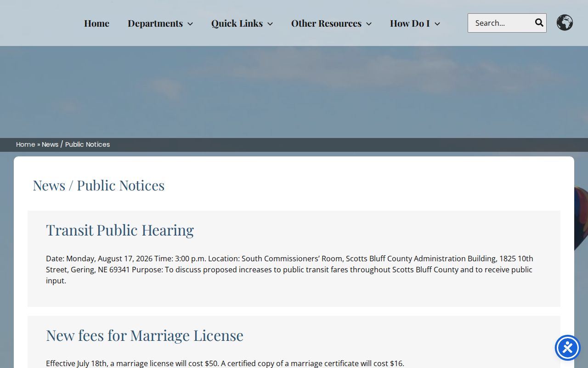Go to the Home menu item
This screenshot has width=588, height=368.
tap(96, 23)
